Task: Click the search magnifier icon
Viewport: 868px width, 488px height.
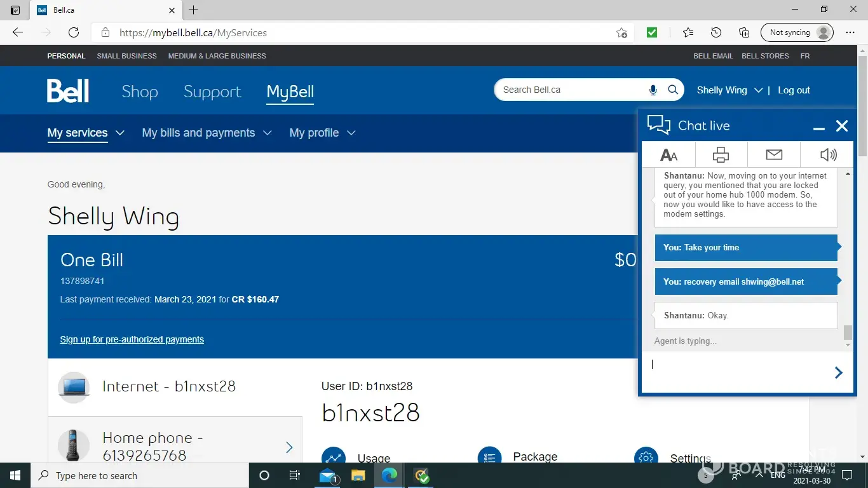Action: click(x=673, y=90)
